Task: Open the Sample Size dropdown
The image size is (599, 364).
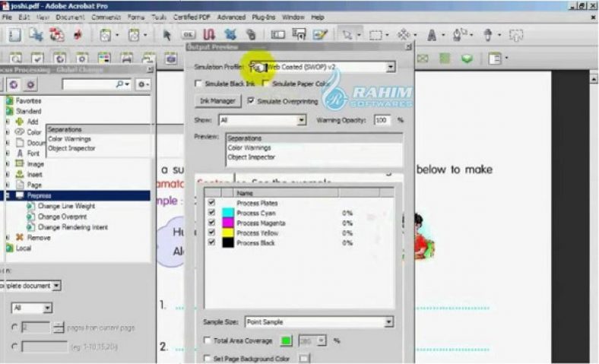Action: coord(388,322)
